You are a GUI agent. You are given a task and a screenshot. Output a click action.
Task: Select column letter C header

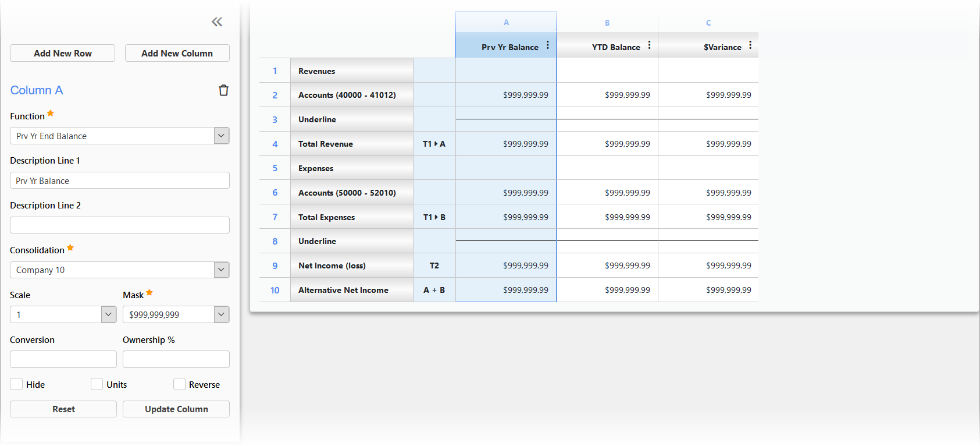pos(708,23)
